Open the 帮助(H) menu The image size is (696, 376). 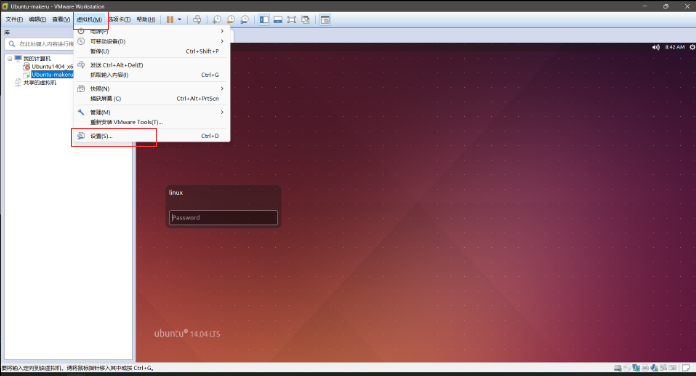click(146, 20)
